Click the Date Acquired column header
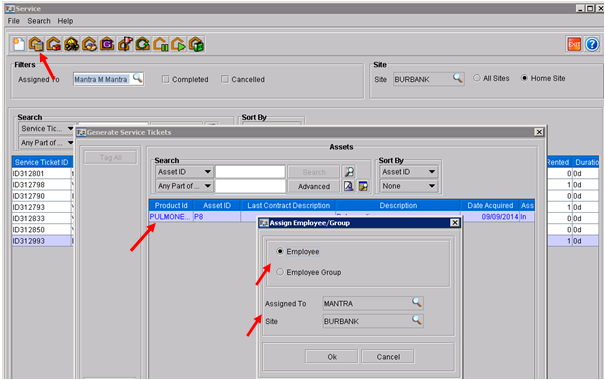Viewport: 605px width, 380px height. 490,205
